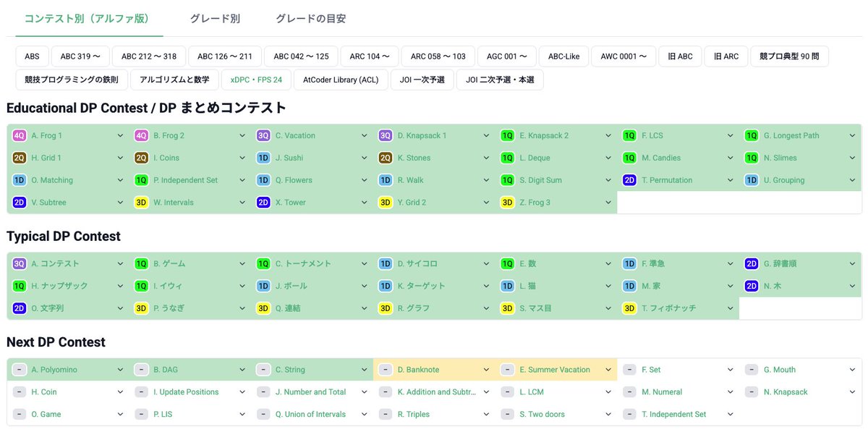Image resolution: width=868 pixels, height=432 pixels.
Task: Click the dash badge beside D. Banknote
Action: (x=386, y=370)
